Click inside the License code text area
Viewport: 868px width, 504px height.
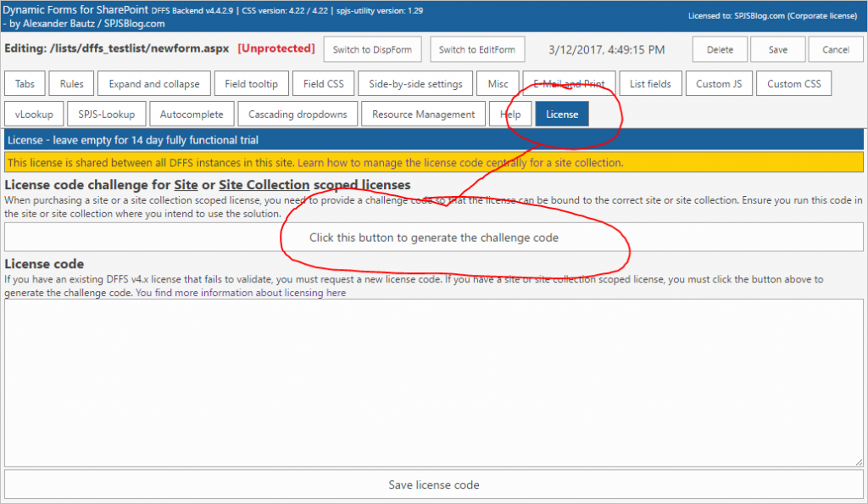coord(433,382)
